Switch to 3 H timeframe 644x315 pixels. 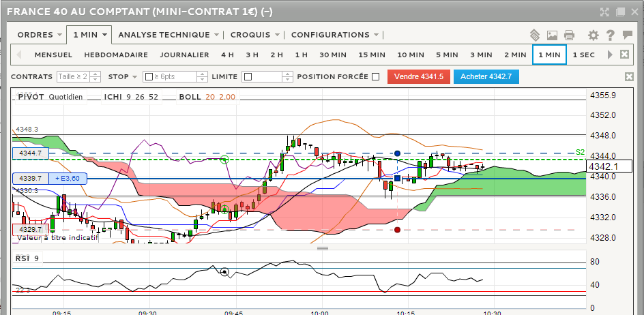[x=252, y=55]
